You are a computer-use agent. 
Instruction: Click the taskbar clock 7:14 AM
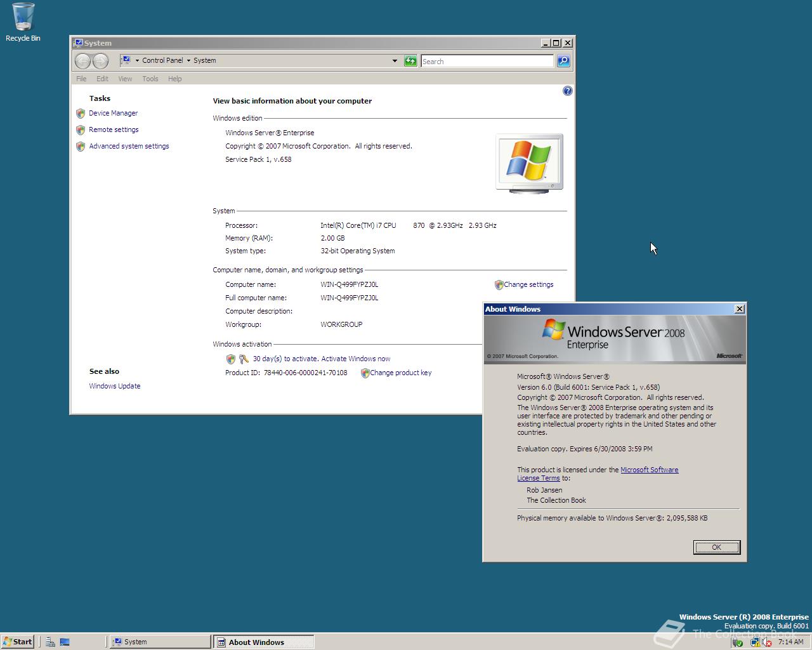tap(790, 642)
